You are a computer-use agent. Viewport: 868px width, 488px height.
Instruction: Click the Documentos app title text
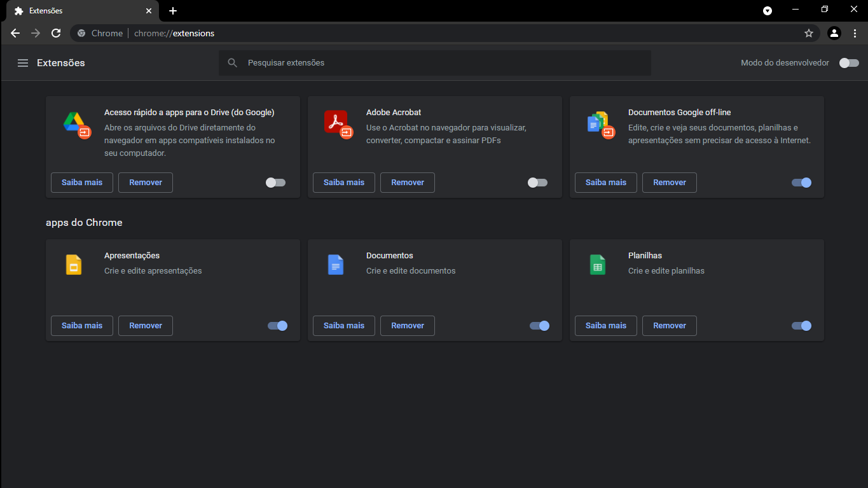tap(390, 256)
